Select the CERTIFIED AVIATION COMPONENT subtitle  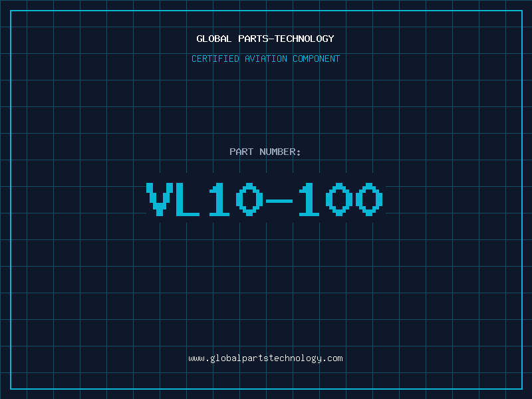point(265,59)
